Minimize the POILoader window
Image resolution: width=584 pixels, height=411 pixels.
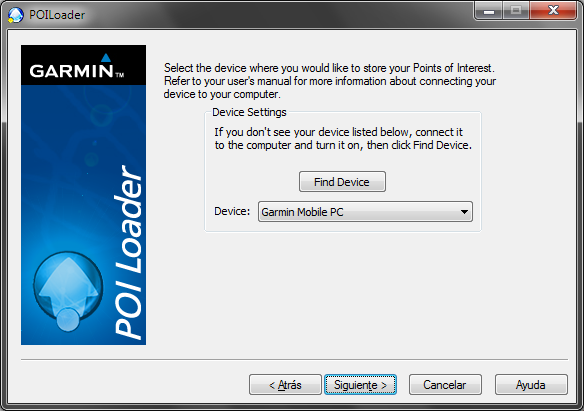489,10
